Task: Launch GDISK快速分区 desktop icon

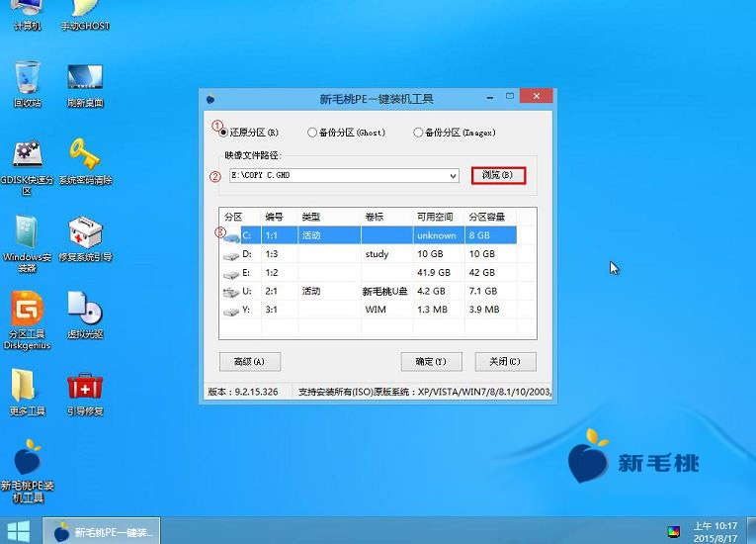Action: (x=27, y=167)
